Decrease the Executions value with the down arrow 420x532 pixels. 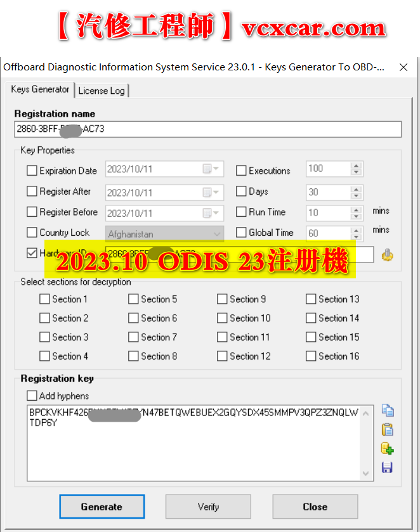pyautogui.click(x=356, y=172)
